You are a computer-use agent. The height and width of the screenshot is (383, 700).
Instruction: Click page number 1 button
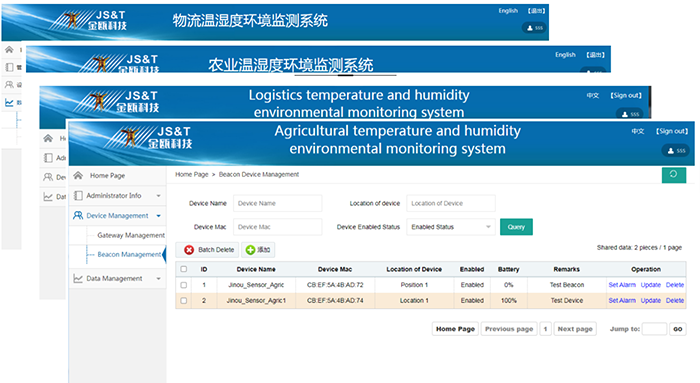[x=545, y=329]
